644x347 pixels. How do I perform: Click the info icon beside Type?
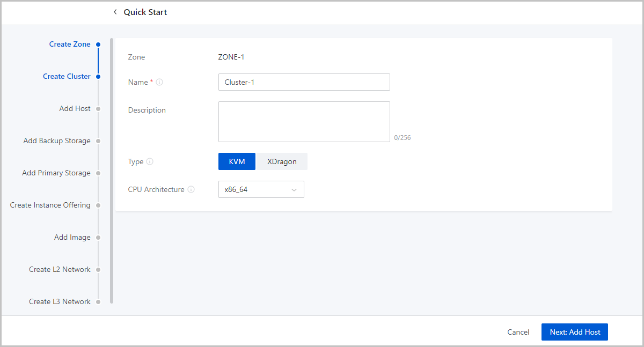point(151,161)
